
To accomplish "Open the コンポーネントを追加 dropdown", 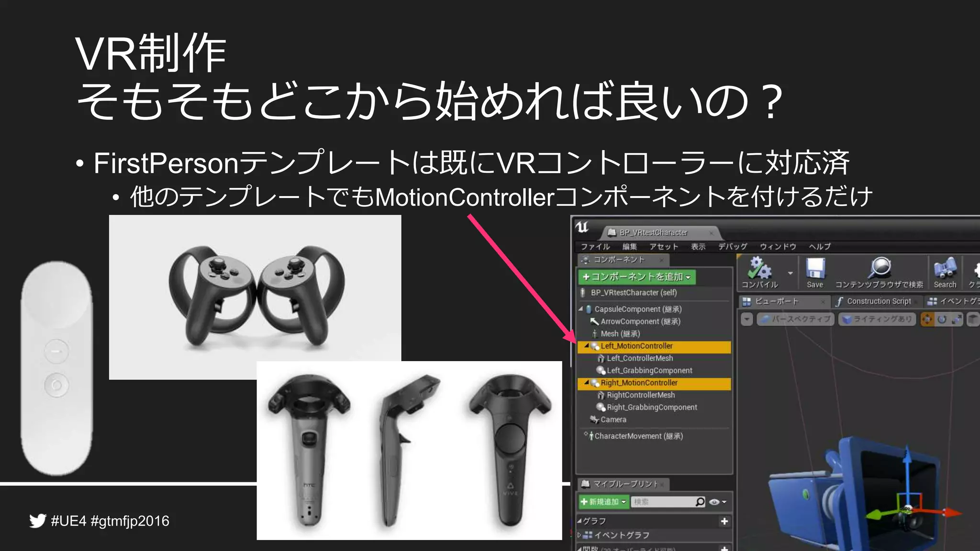I will (637, 277).
